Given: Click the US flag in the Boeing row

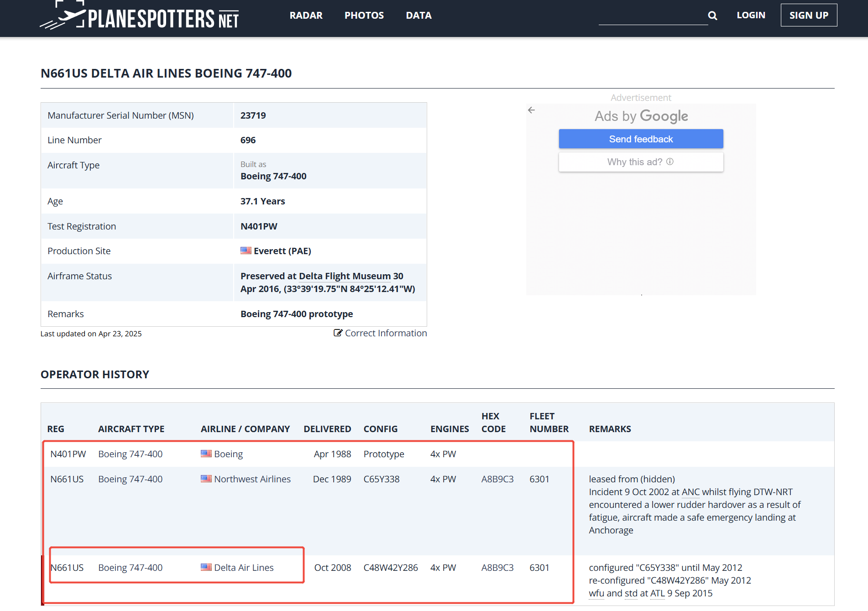Looking at the screenshot, I should point(206,454).
